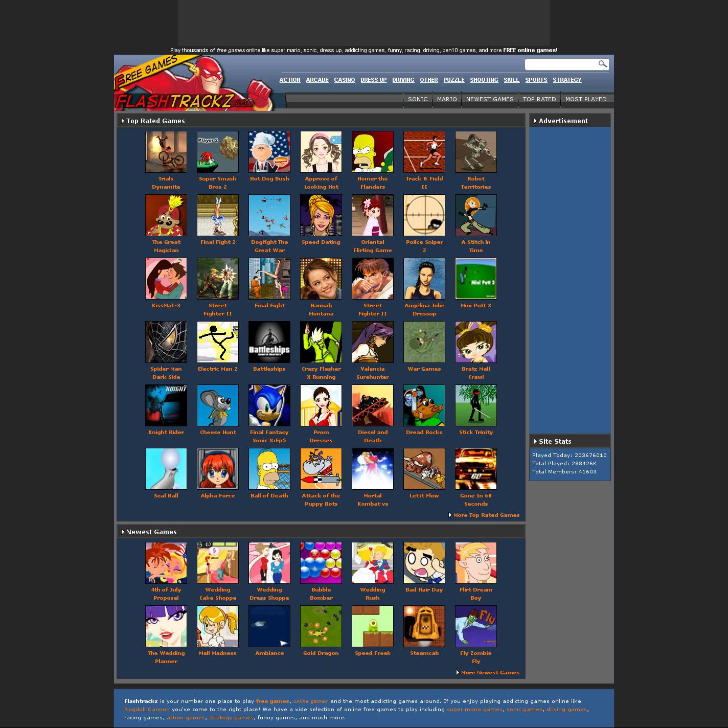728x728 pixels.
Task: Click the Flashtrackz logo in the header
Action: point(194,83)
